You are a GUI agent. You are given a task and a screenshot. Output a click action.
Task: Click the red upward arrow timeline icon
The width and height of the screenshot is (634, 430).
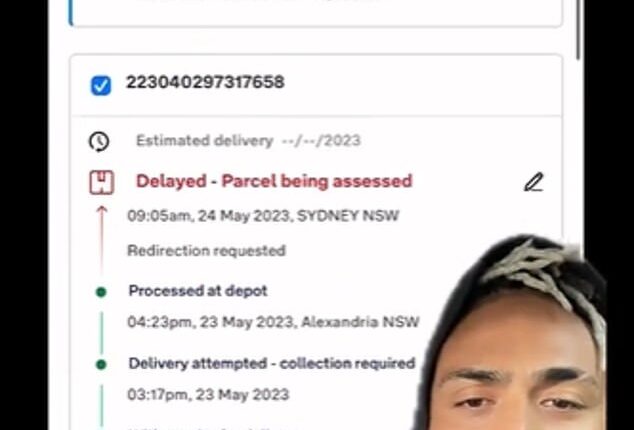[101, 237]
